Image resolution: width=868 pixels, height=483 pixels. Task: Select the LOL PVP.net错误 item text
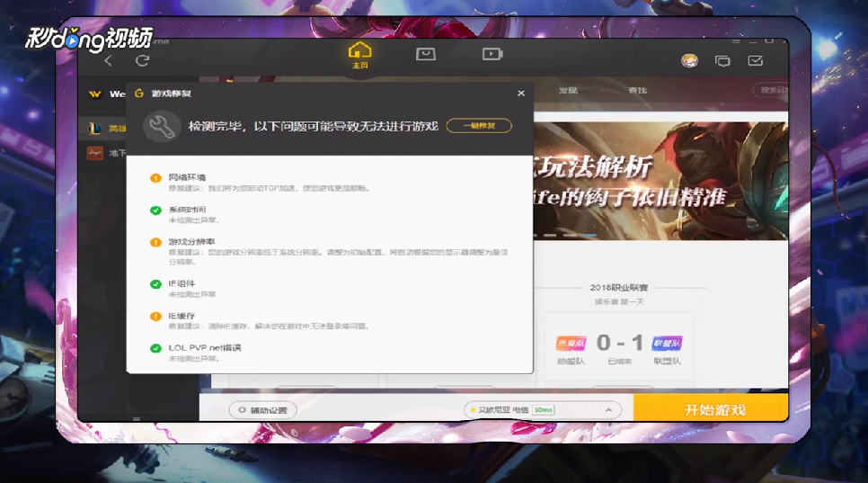[x=205, y=348]
